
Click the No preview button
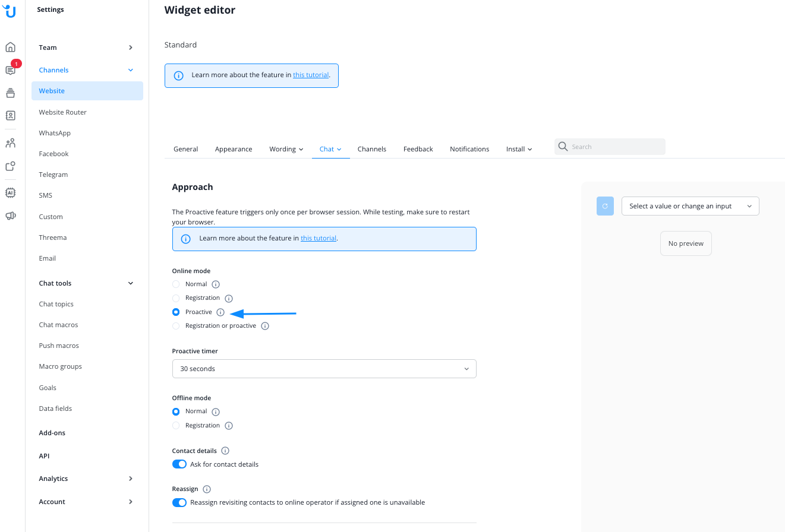pos(686,243)
